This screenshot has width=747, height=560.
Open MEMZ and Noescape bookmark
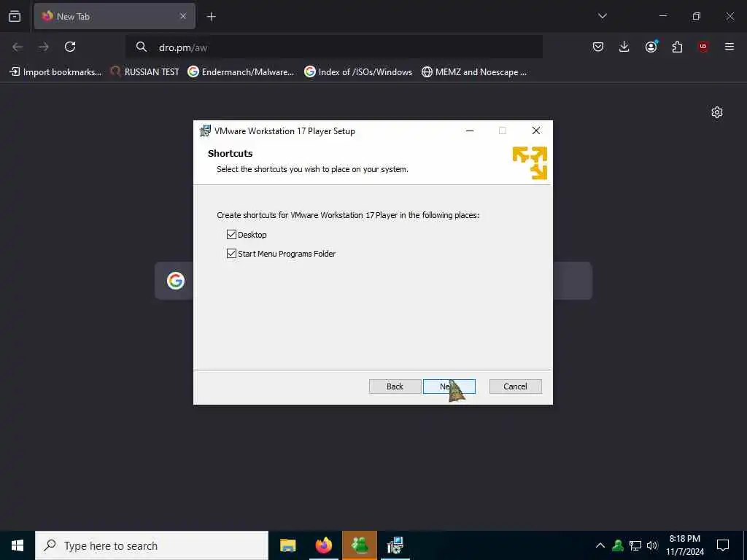(x=474, y=72)
